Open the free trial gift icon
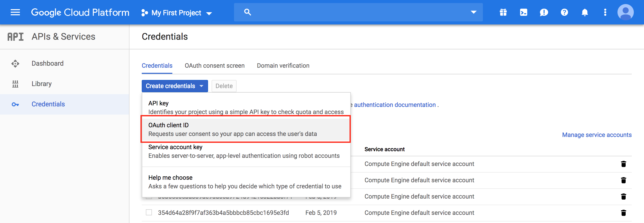 (503, 12)
